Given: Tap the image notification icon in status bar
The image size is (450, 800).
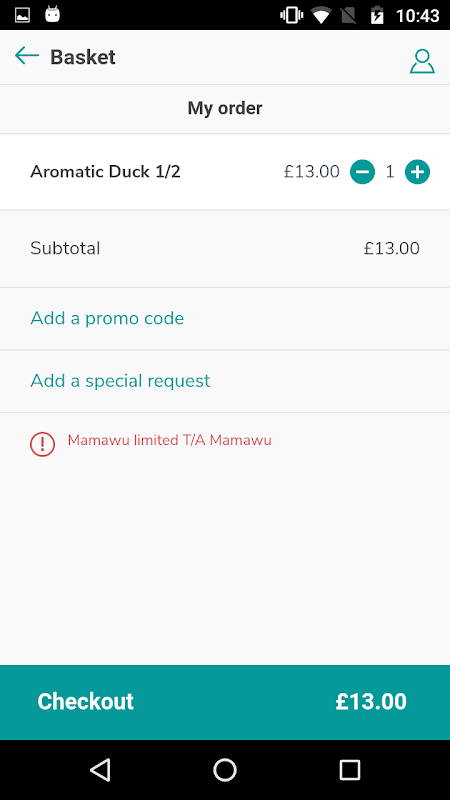Looking at the screenshot, I should pos(22,15).
